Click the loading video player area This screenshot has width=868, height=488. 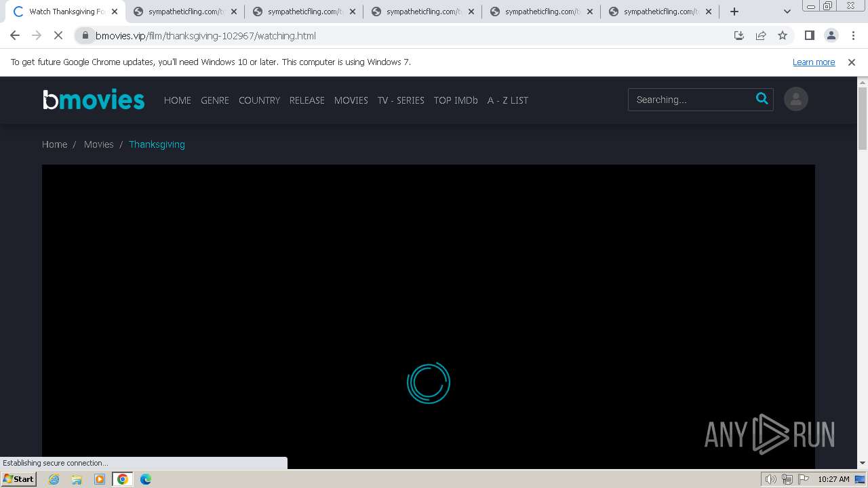point(429,316)
